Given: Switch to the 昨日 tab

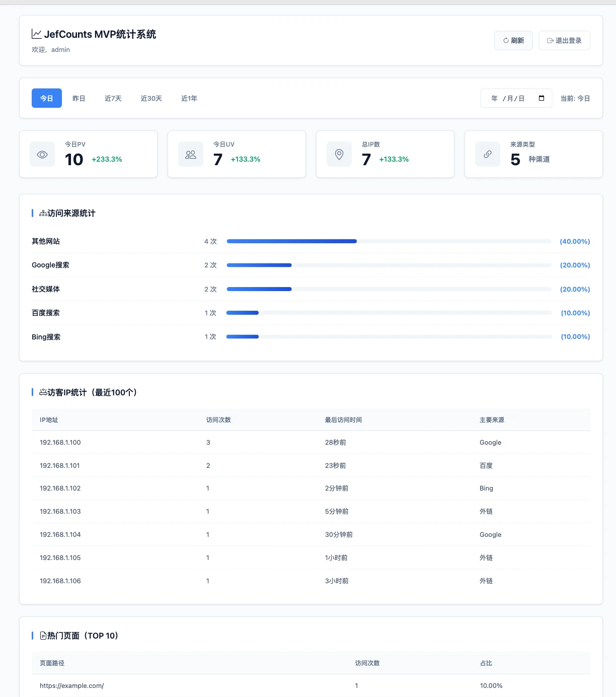Looking at the screenshot, I should point(79,98).
